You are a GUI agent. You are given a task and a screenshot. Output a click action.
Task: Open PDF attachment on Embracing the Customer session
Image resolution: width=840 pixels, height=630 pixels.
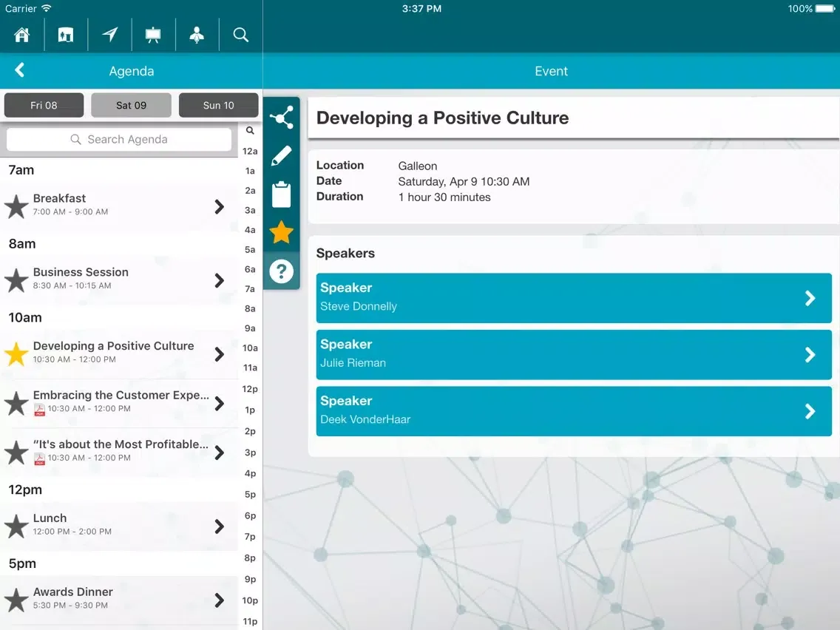coord(39,410)
